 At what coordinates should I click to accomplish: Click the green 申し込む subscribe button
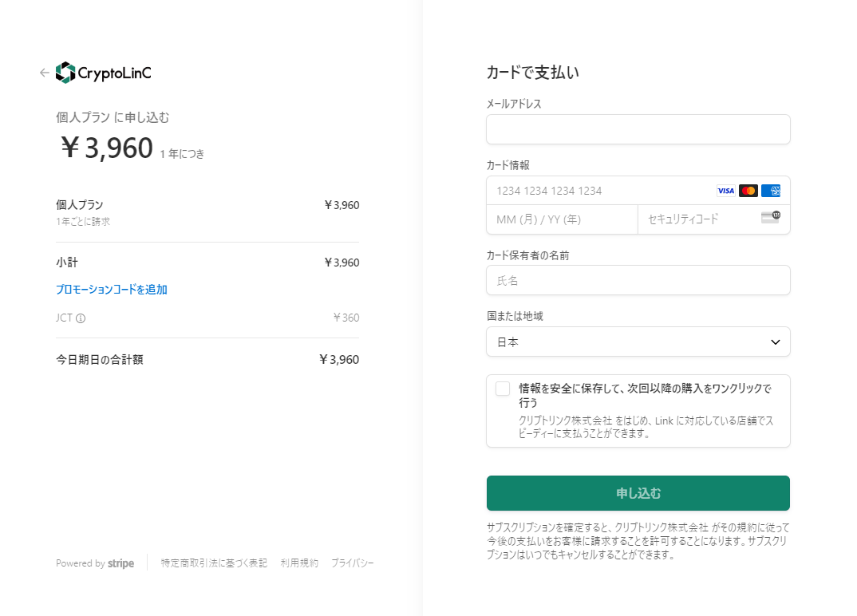tap(638, 493)
